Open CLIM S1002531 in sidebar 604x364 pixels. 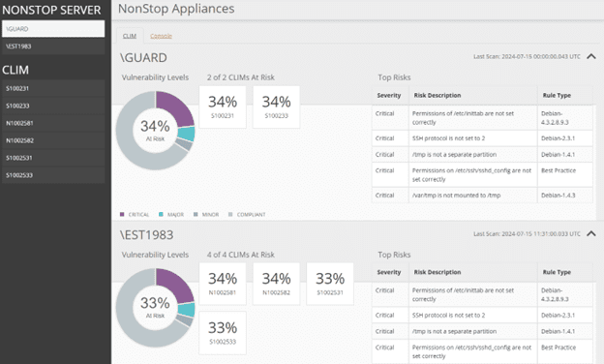(x=53, y=158)
